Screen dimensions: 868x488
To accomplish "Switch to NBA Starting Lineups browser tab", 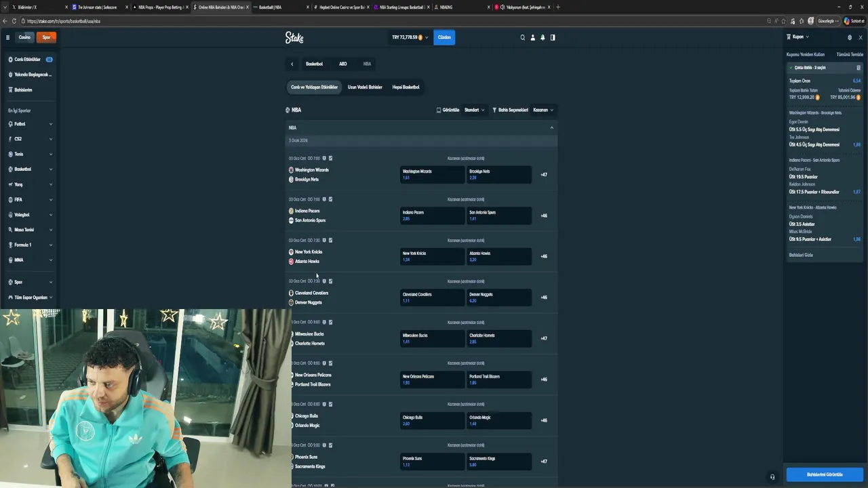I will tap(401, 7).
